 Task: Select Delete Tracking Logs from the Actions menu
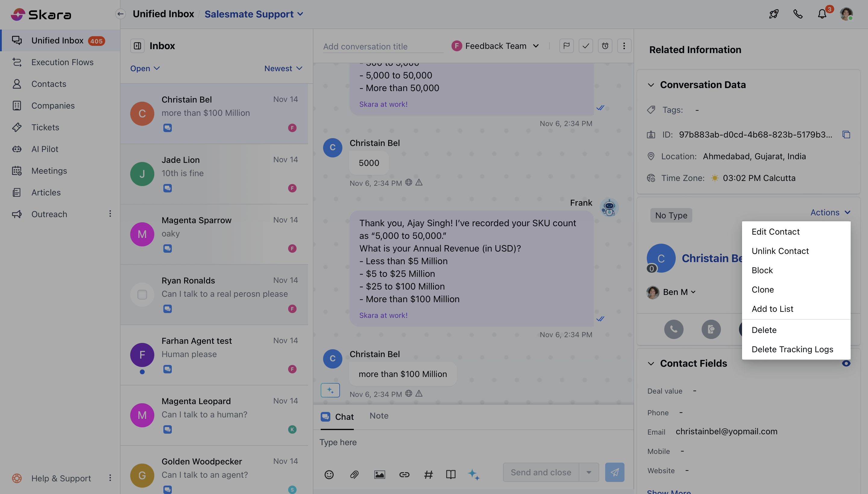pos(792,349)
